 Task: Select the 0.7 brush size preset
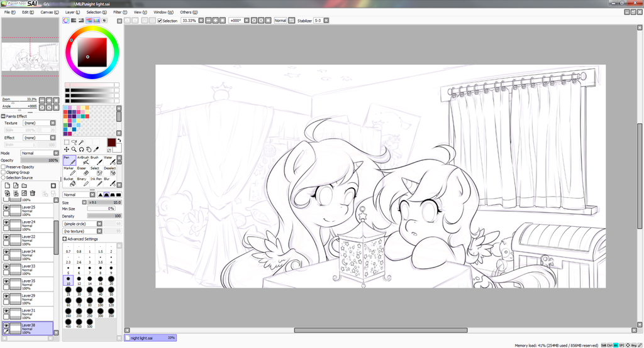68,249
